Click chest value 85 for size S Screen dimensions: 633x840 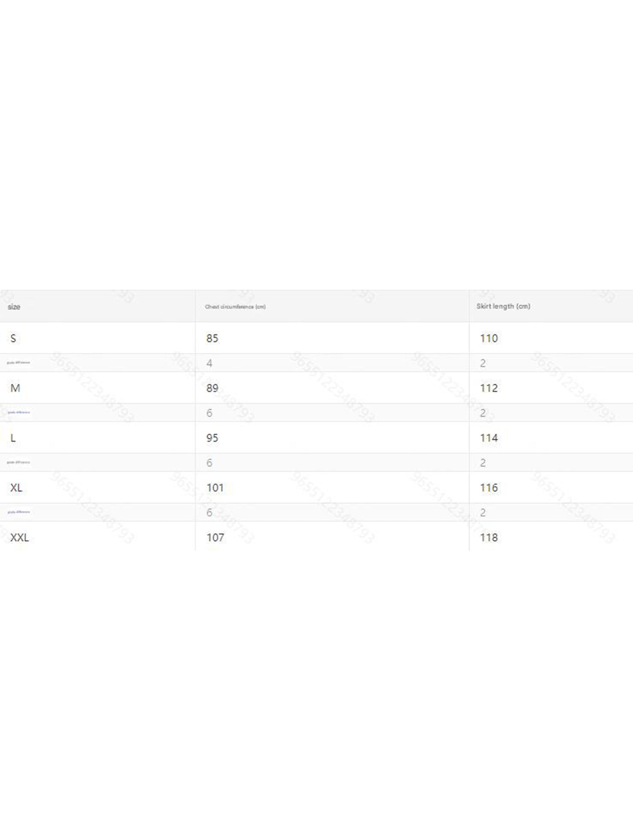click(x=212, y=338)
